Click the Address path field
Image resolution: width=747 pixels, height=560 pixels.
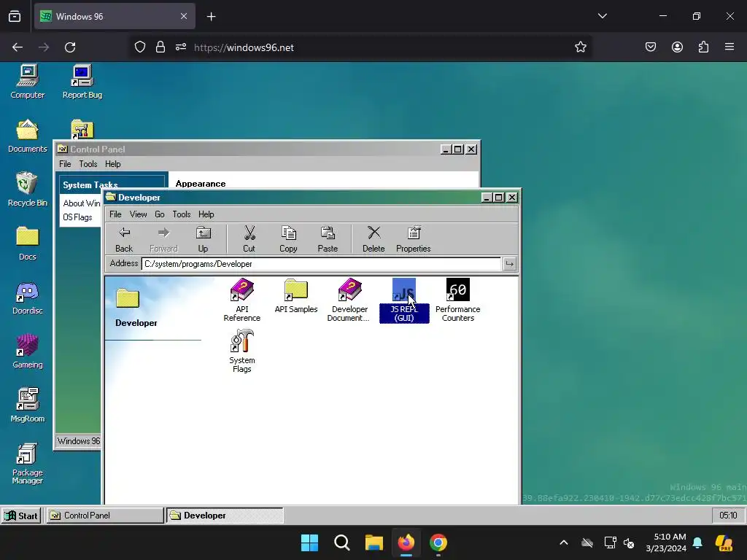pos(321,264)
